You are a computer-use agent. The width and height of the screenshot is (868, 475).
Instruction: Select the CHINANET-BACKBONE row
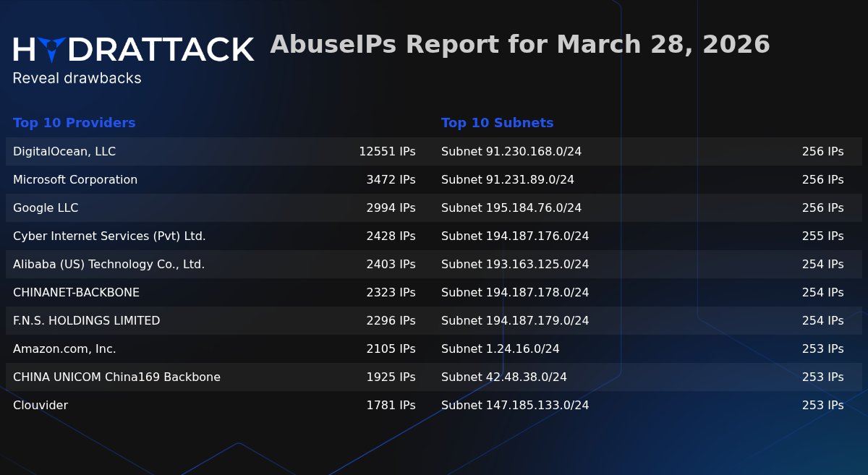tap(76, 293)
